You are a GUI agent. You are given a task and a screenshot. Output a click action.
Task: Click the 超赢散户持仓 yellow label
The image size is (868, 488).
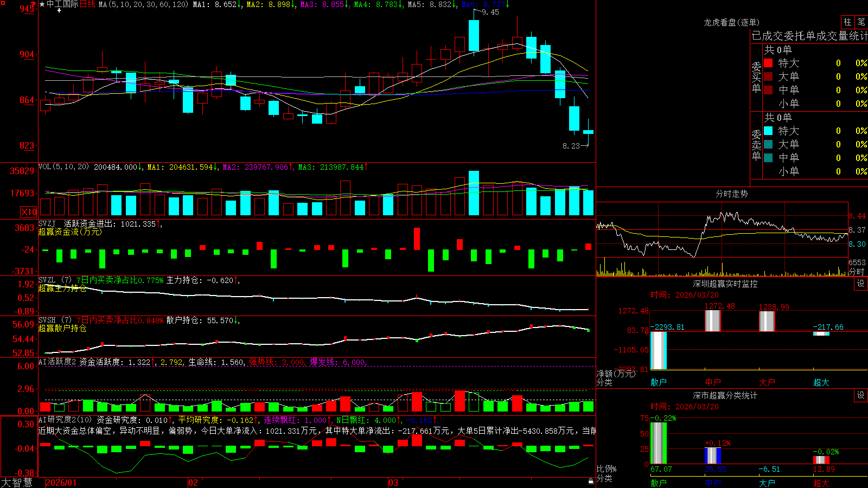62,328
